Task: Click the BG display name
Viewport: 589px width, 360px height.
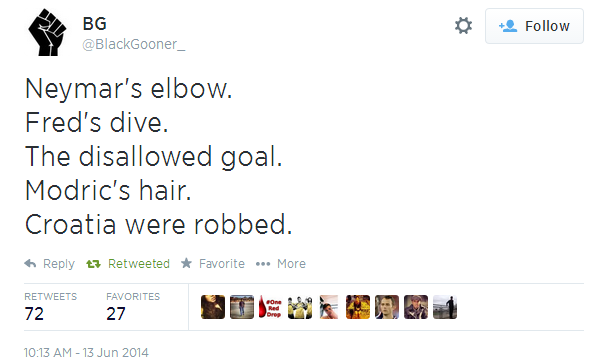Action: click(x=95, y=24)
